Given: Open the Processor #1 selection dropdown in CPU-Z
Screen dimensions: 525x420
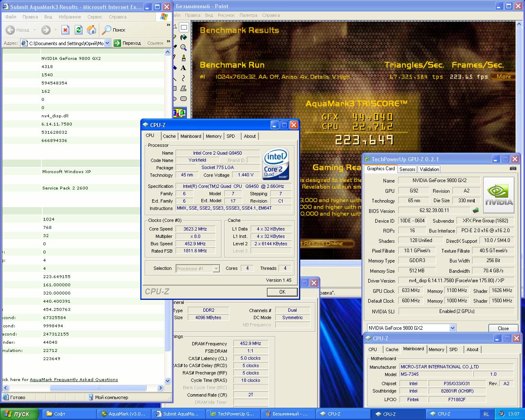Looking at the screenshot, I should pos(216,269).
